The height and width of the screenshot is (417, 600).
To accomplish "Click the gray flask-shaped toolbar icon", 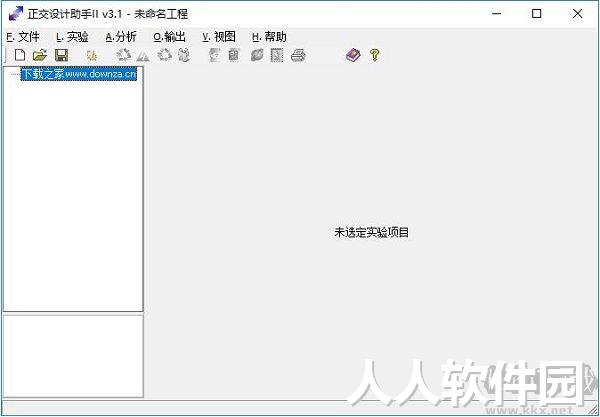I will pos(184,55).
